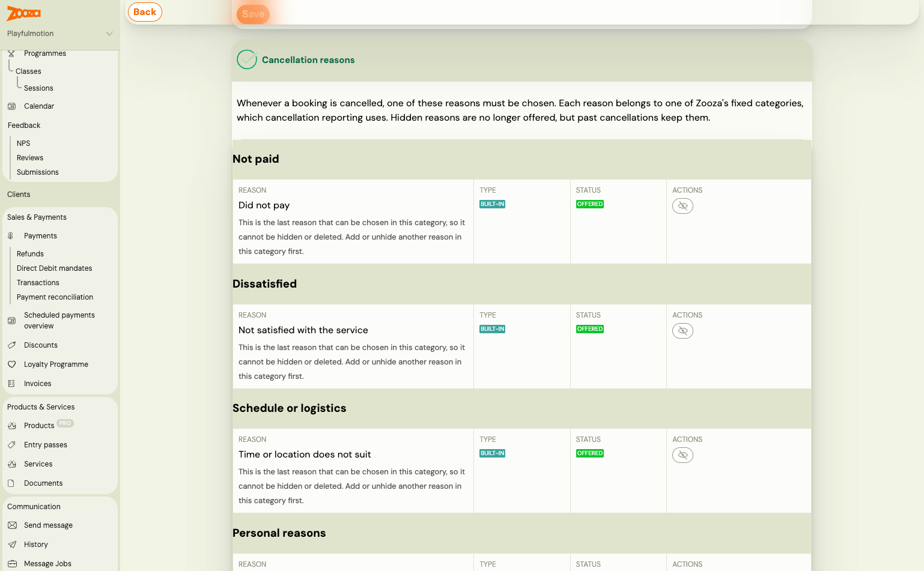
Task: Click the Cancellation reasons checkmark circle
Action: point(247,59)
